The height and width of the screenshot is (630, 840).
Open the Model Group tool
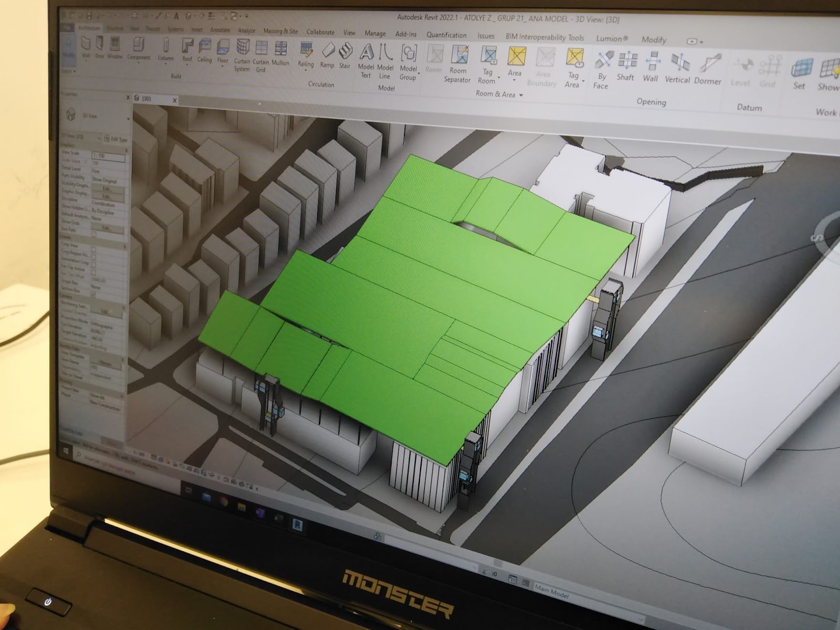pos(408,62)
